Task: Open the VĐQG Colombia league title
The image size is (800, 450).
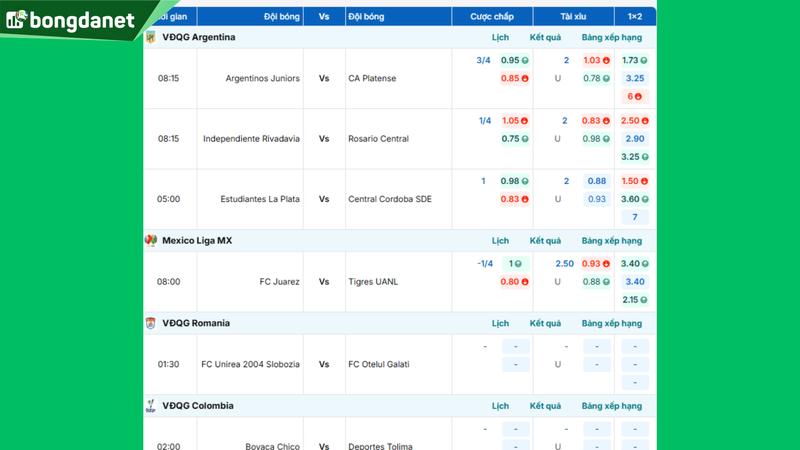Action: [198, 406]
